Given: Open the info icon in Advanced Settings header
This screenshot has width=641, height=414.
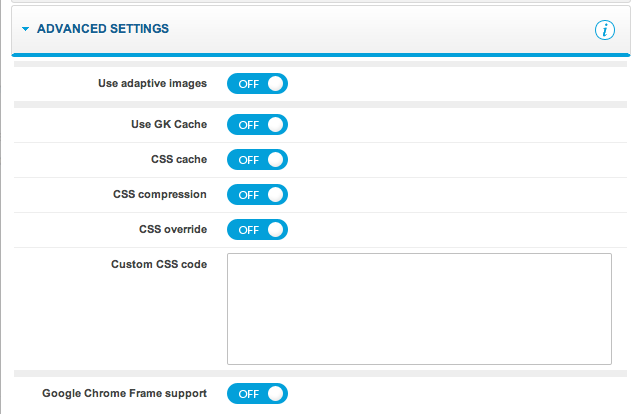Looking at the screenshot, I should tap(605, 30).
